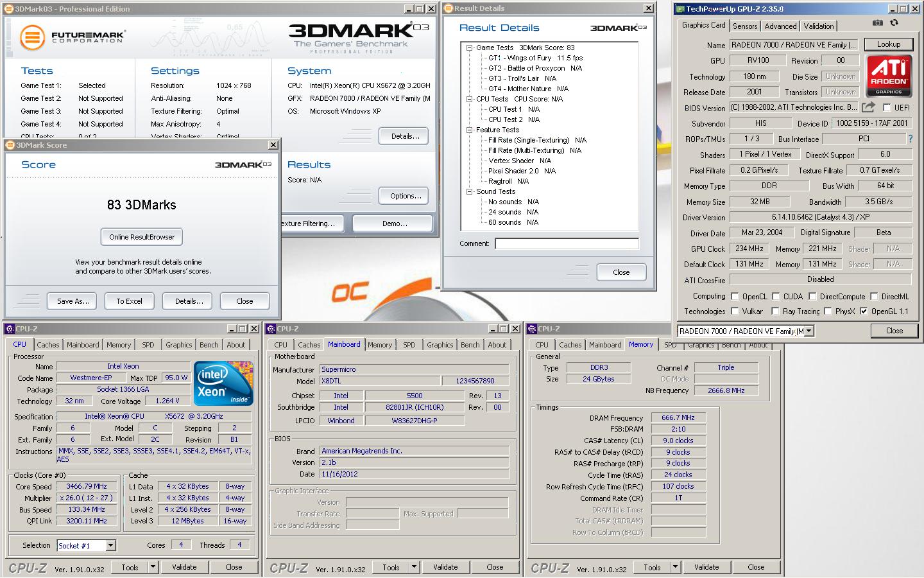Toggle the DirectCompute checkbox

click(812, 296)
